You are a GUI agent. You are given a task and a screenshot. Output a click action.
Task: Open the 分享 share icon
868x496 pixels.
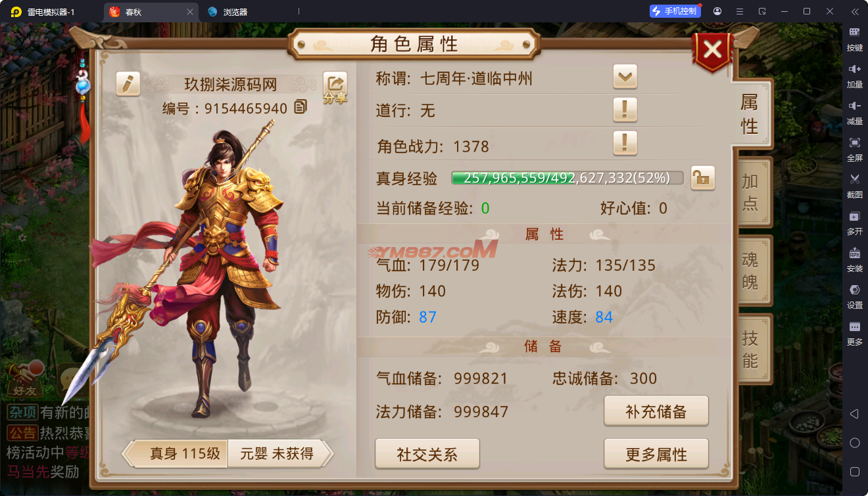point(335,88)
